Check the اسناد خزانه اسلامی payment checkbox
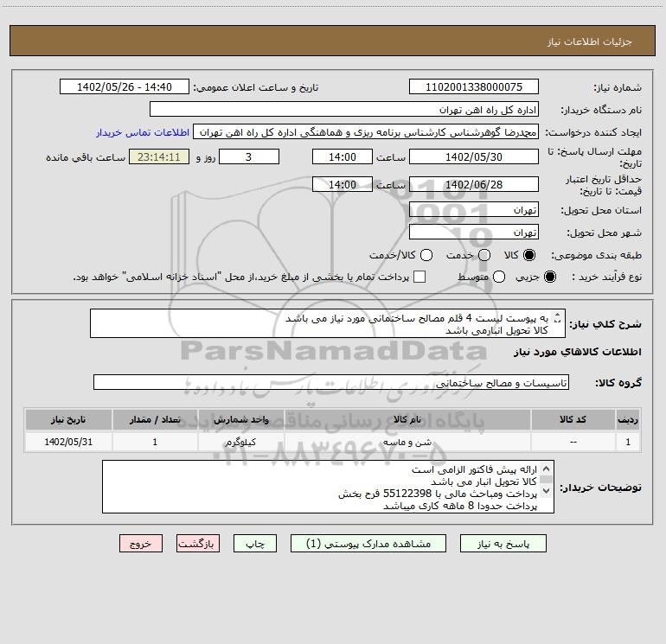This screenshot has height=644, width=666. [x=419, y=277]
